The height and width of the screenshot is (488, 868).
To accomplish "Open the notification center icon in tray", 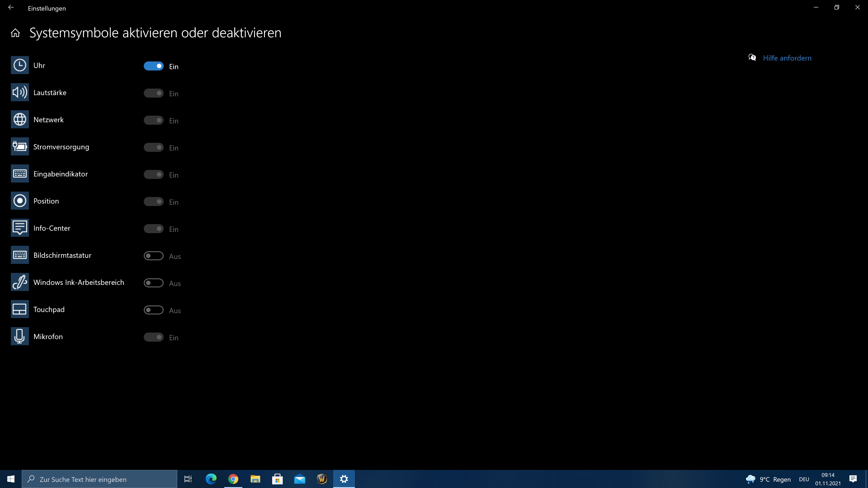I will [853, 479].
